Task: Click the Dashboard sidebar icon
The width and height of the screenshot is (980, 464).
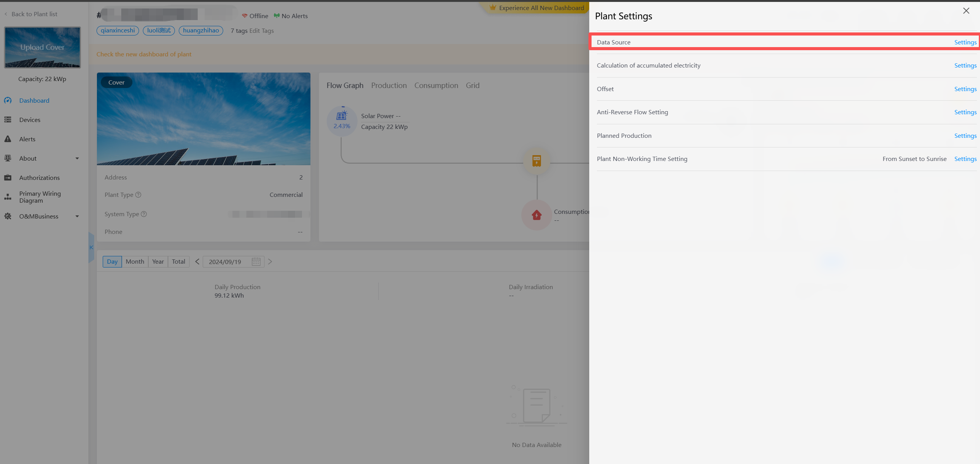Action: point(8,100)
